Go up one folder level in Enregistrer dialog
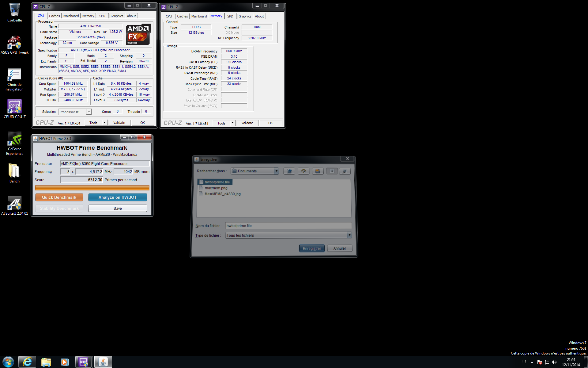Viewport: 588px width, 368px height. click(289, 171)
